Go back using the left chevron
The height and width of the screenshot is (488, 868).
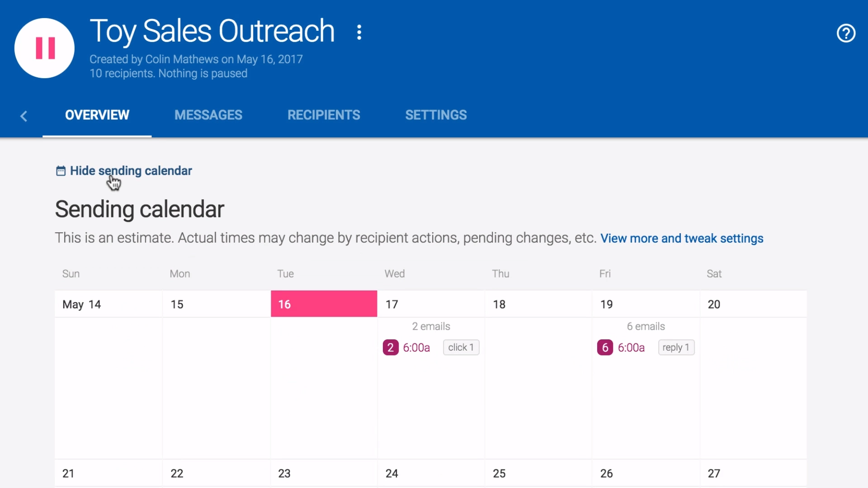coord(24,116)
